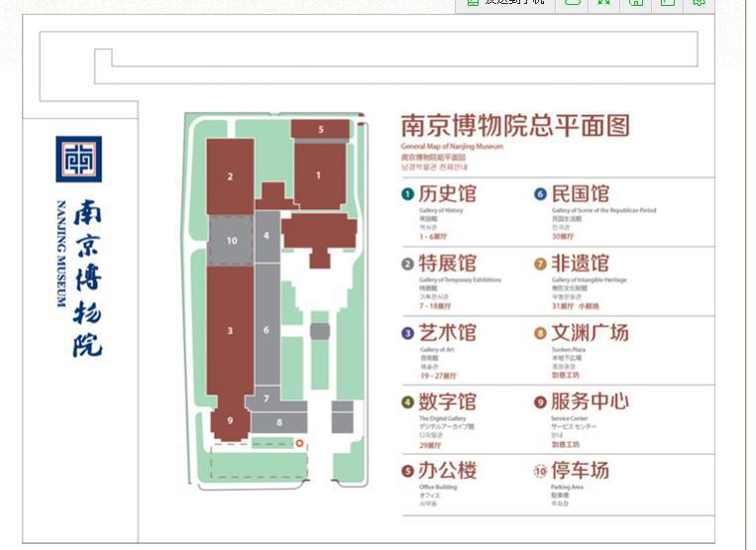Click the fullscreen arrows icon in top toolbar
This screenshot has height=550, width=756.
(x=603, y=4)
